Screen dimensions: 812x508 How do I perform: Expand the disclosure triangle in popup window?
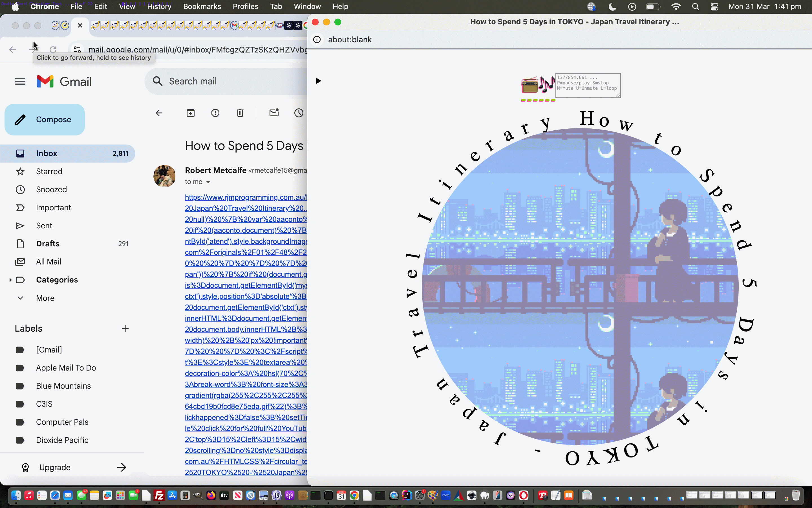(318, 81)
